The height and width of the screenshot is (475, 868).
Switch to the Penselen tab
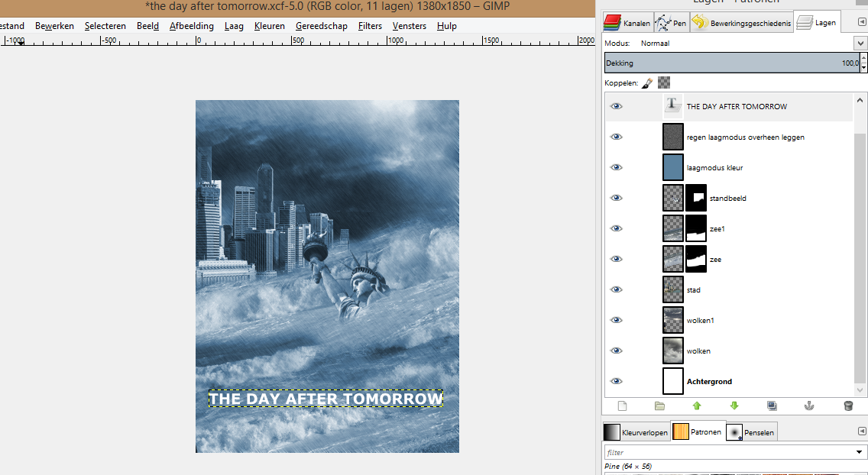click(x=750, y=432)
